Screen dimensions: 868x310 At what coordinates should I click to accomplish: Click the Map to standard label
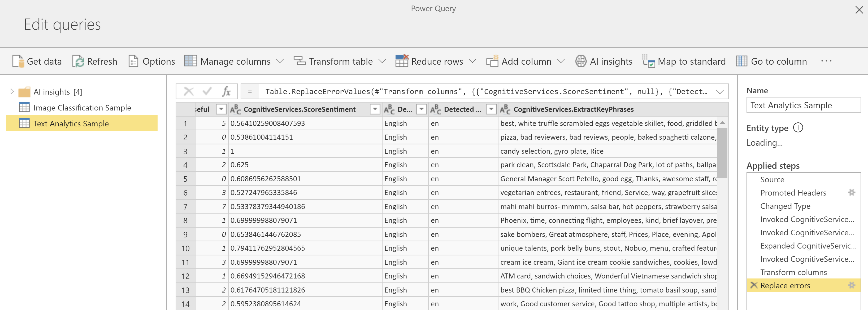691,61
